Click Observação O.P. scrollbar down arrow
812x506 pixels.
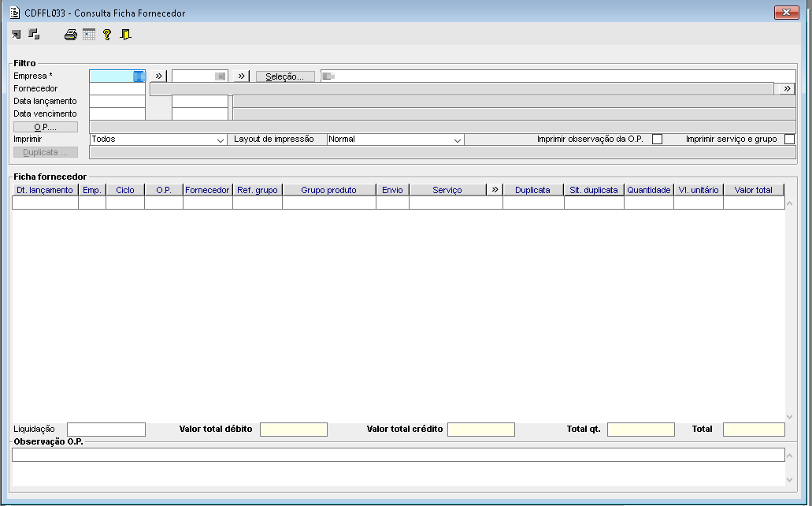790,479
